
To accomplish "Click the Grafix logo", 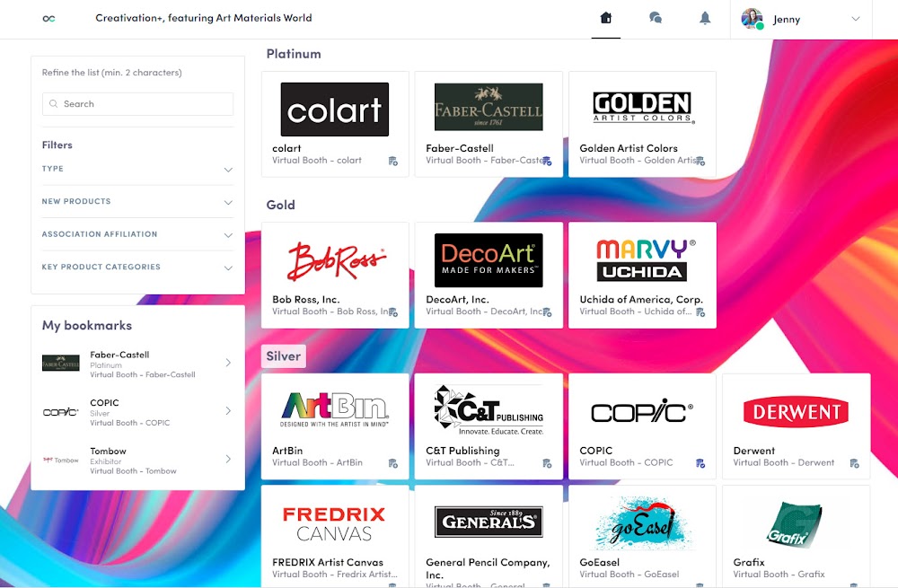I will tap(795, 523).
